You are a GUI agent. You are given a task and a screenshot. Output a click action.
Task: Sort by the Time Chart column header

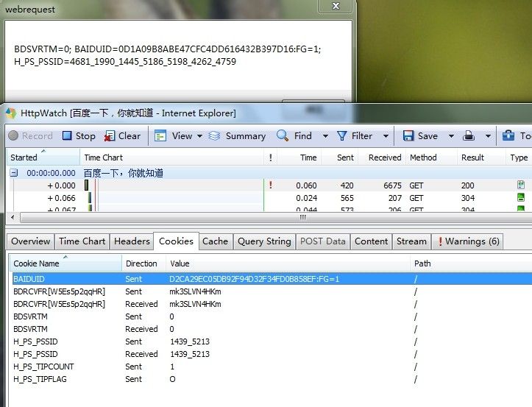[x=171, y=158]
